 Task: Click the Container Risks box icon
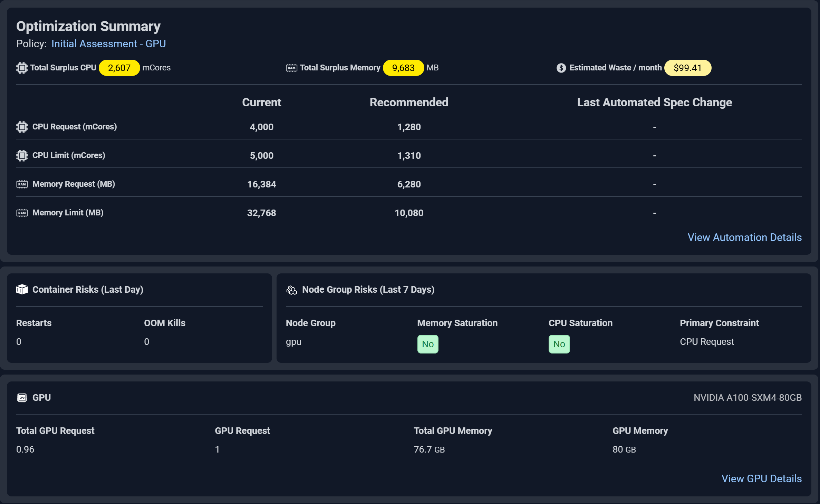click(22, 289)
